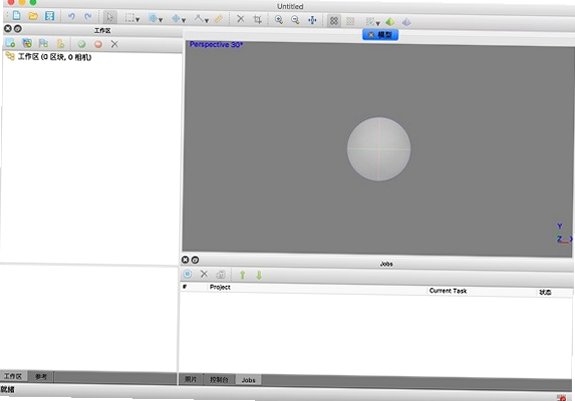
Task: Close the 工作区 workspace pane
Action: (8, 29)
